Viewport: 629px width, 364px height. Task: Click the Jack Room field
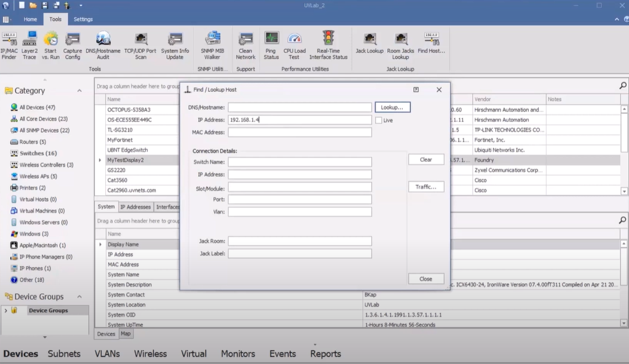click(x=299, y=241)
